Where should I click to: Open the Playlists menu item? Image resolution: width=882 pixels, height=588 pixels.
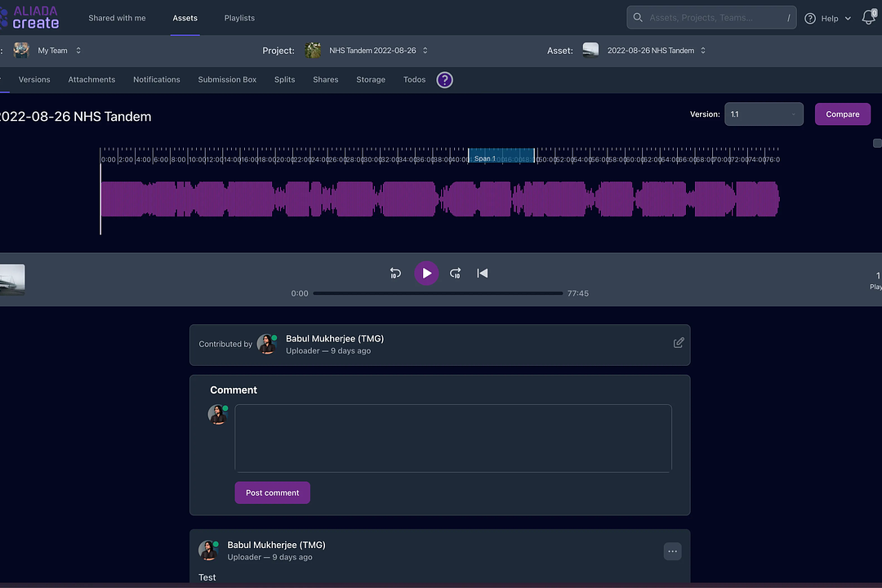coord(239,18)
